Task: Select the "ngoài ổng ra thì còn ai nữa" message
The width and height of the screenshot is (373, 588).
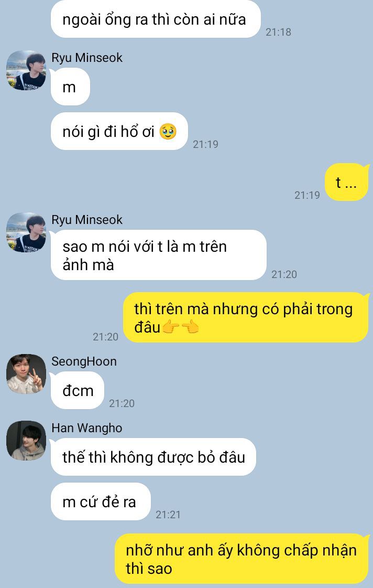Action: point(156,19)
